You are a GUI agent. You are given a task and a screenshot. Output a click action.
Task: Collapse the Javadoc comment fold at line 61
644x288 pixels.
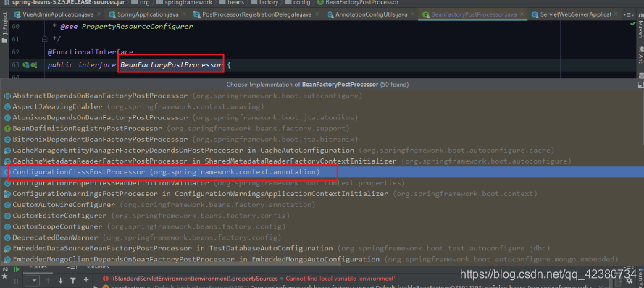click(45, 39)
